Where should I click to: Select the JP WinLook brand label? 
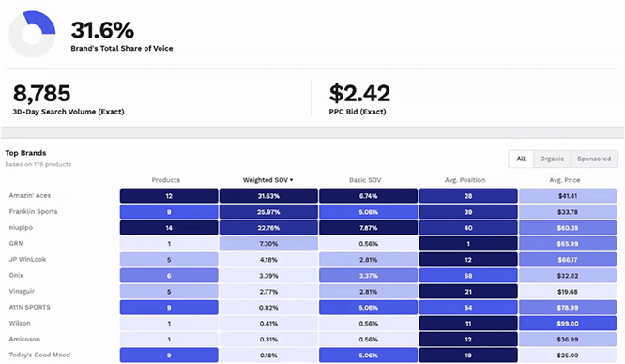[x=27, y=259]
